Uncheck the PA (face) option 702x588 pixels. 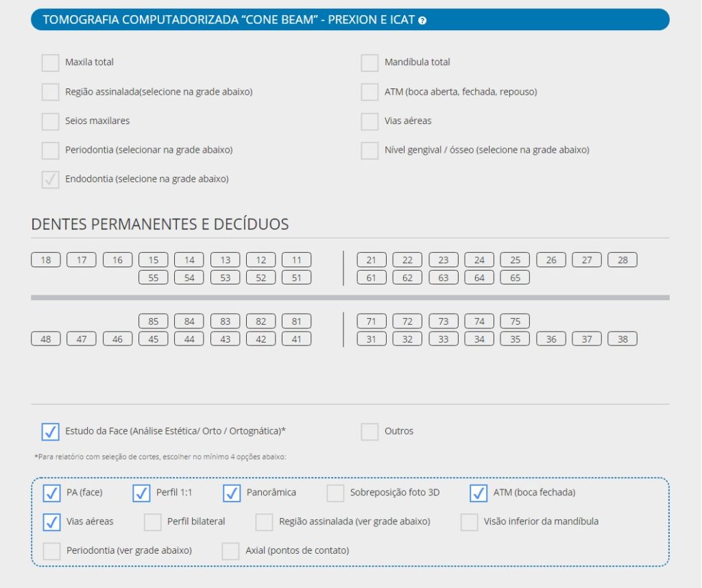pyautogui.click(x=51, y=493)
